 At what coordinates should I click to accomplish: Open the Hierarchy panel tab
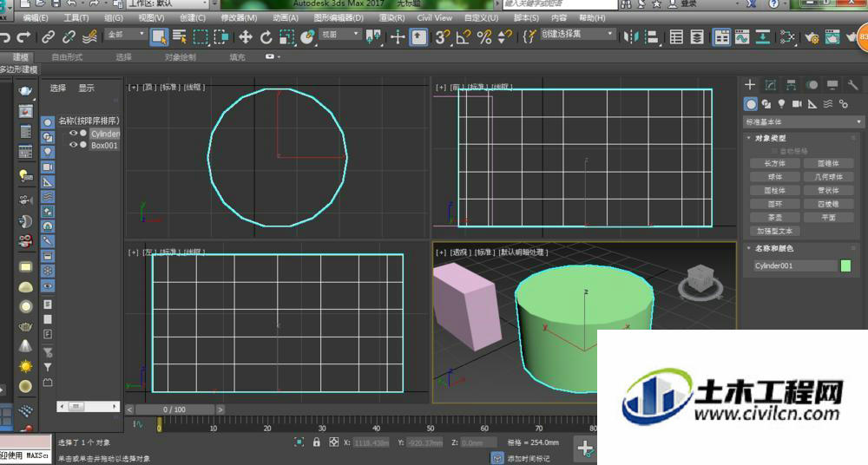click(791, 85)
